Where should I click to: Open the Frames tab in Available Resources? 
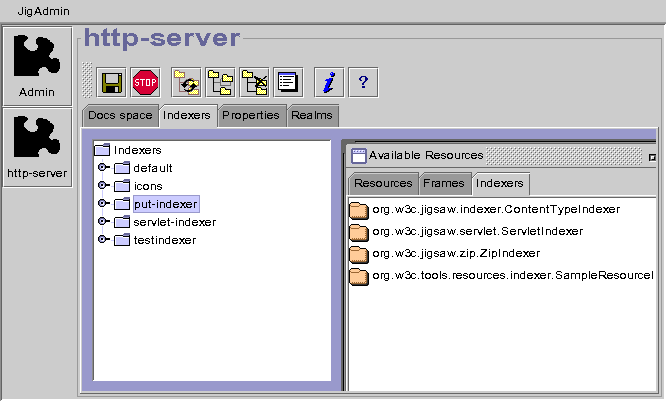[x=443, y=184]
